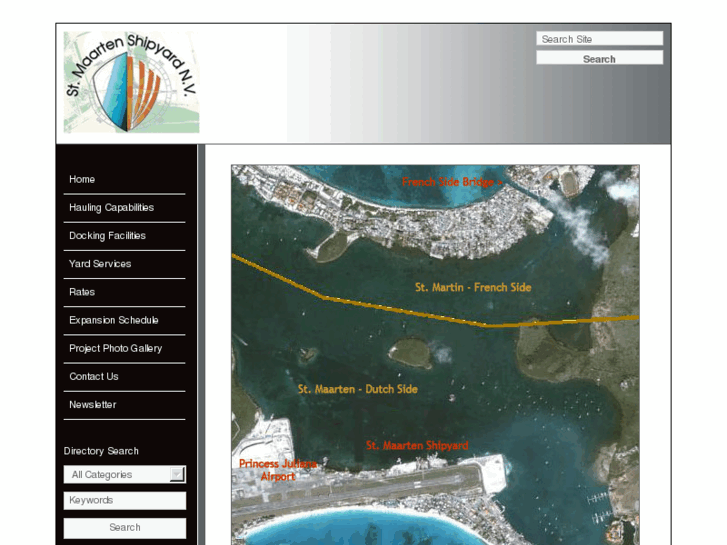This screenshot has height=545, width=727.
Task: Click the Keywords input field
Action: tap(125, 500)
